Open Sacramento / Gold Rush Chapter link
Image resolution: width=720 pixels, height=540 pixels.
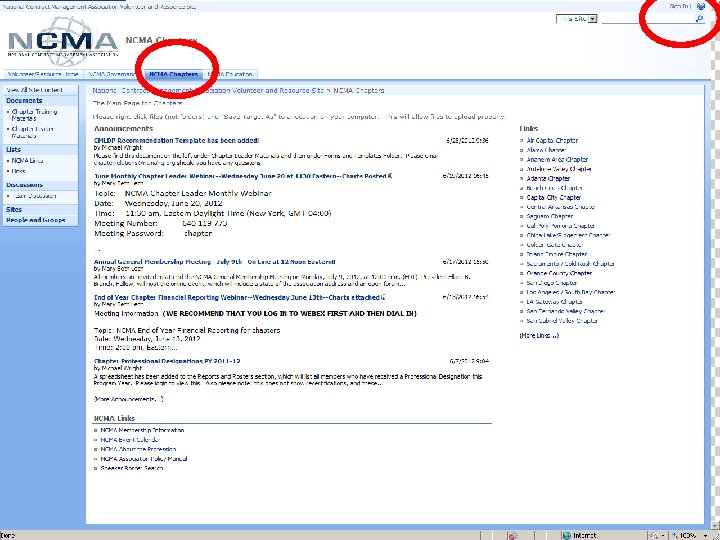point(570,264)
